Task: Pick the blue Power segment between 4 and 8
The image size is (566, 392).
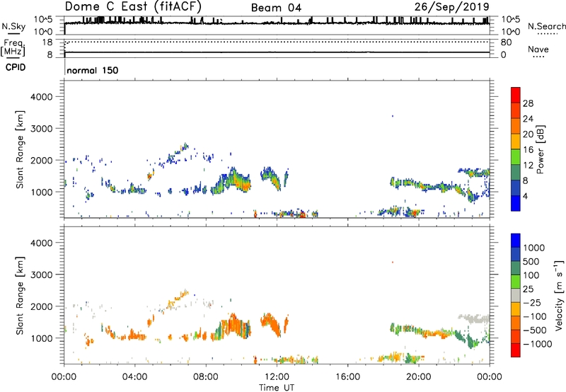Action: point(516,188)
